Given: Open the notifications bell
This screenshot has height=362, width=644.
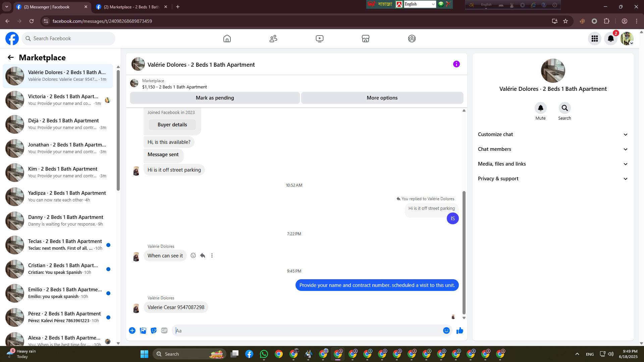Looking at the screenshot, I should [611, 39].
